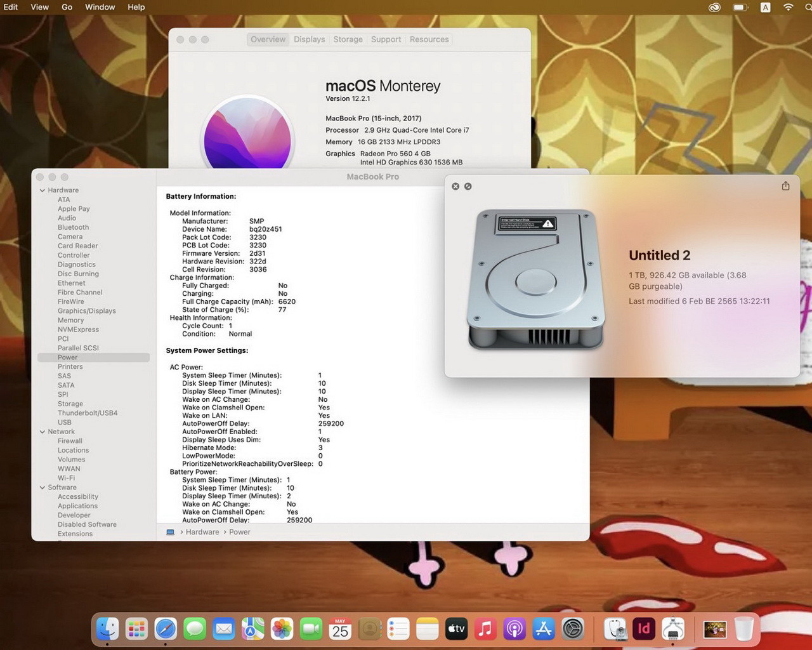The image size is (812, 650).
Task: Launch Apple TV from the Dock
Action: tap(457, 629)
